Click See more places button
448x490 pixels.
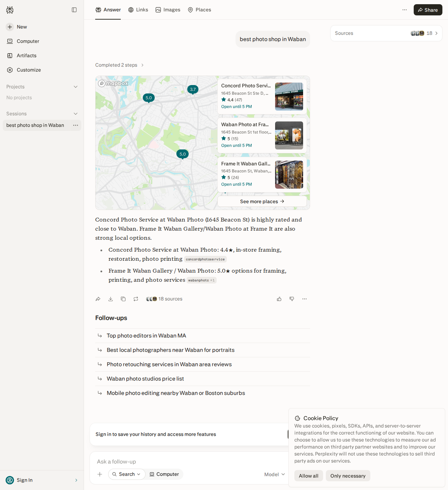262,201
